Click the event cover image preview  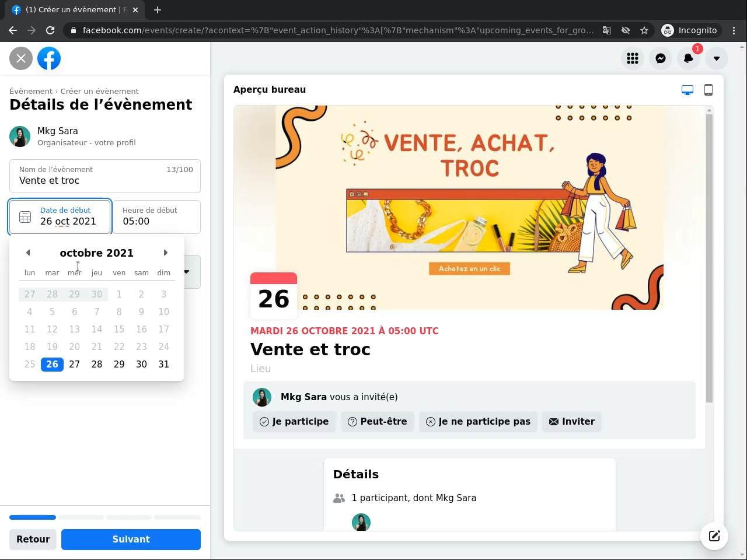tap(469, 208)
